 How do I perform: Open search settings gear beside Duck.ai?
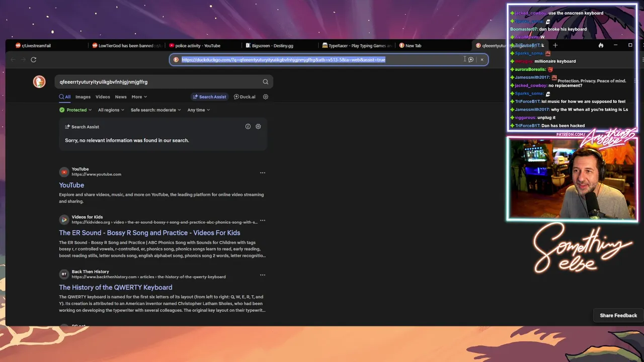266,97
